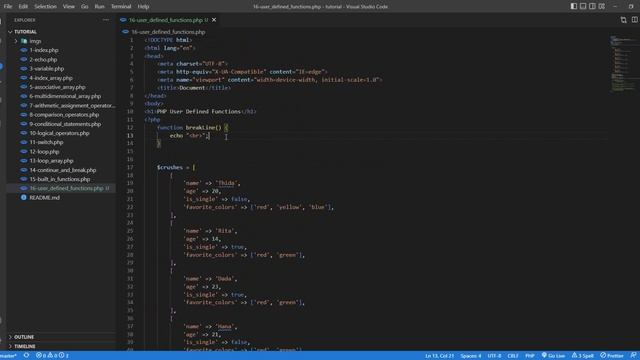640x360 pixels.
Task: Open 10-logical_operators.php file
Action: pyautogui.click(x=59, y=133)
